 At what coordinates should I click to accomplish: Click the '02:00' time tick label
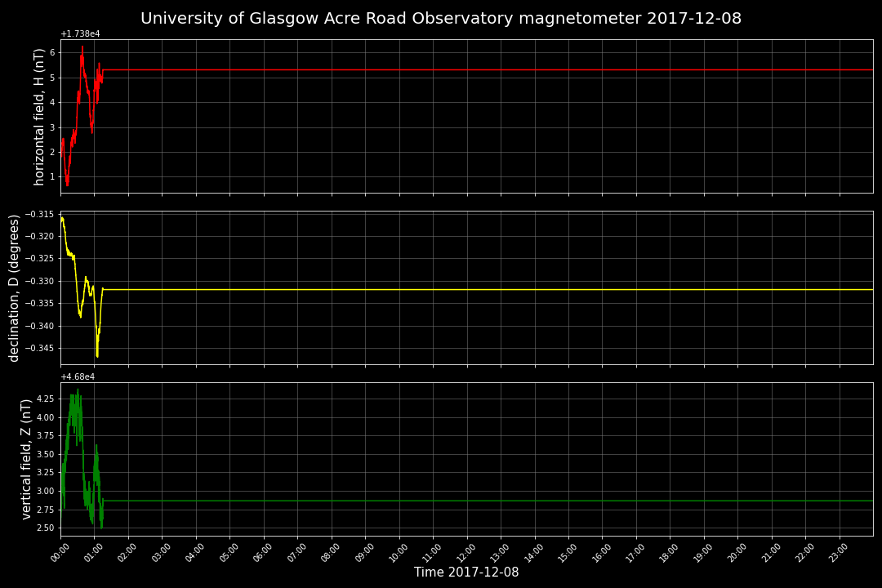pos(127,554)
